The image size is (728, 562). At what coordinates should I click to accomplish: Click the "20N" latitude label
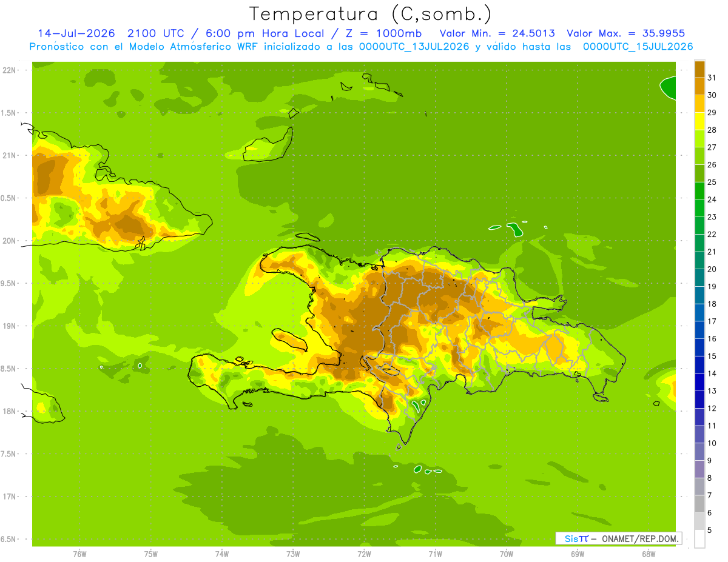pyautogui.click(x=10, y=241)
